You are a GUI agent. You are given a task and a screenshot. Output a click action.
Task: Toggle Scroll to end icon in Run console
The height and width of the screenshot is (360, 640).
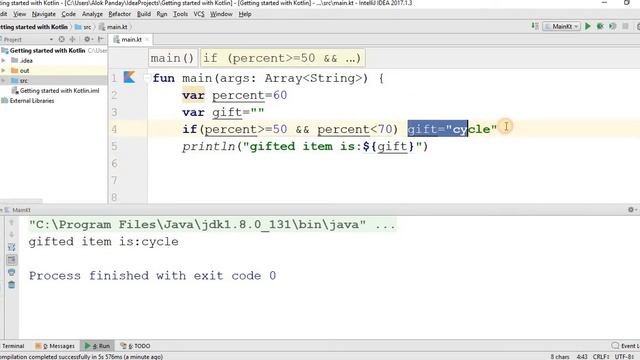point(11,260)
